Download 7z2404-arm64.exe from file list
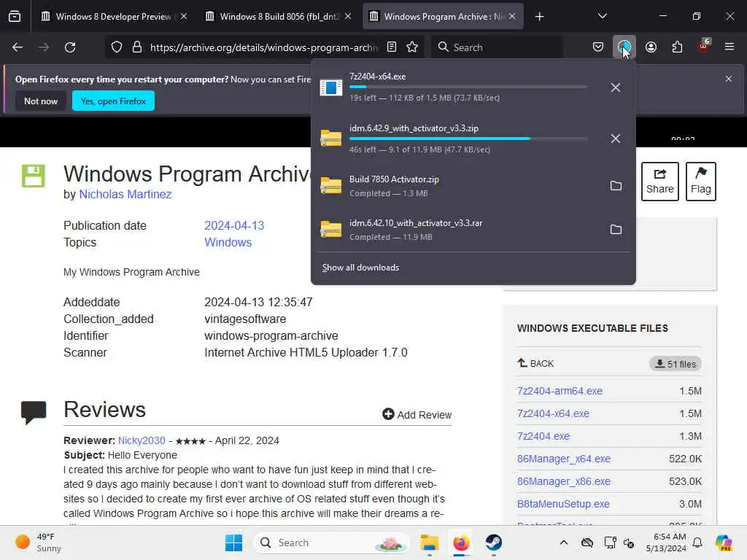The image size is (747, 560). (x=560, y=391)
